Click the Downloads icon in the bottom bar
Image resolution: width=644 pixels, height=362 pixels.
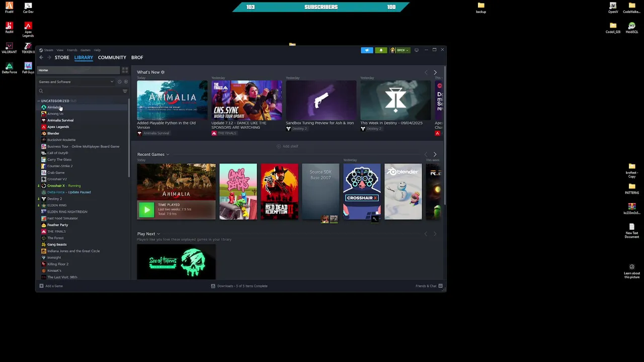[x=213, y=286]
